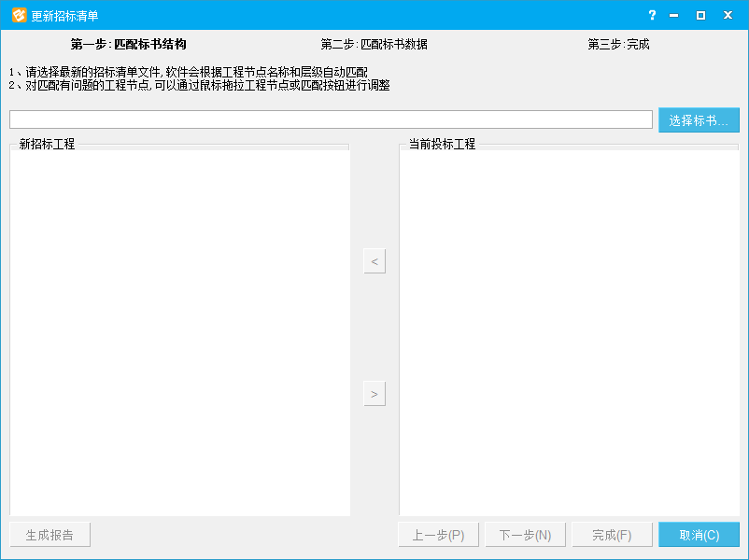Close the window with the X icon
Screen dimensions: 749x560
[x=728, y=16]
